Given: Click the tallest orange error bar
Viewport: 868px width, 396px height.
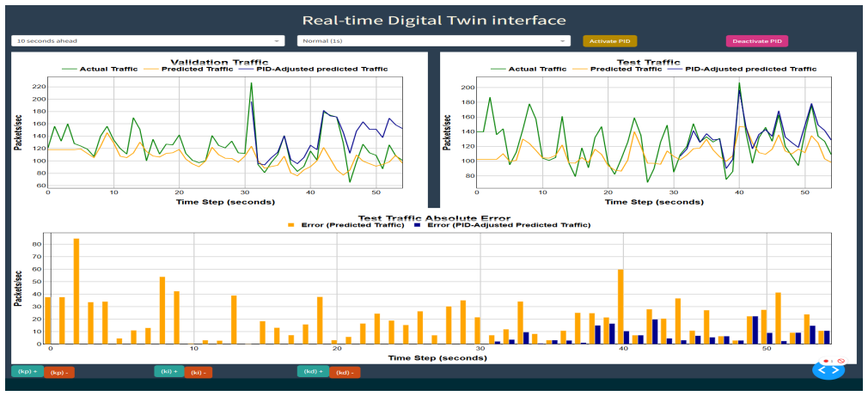Looking at the screenshot, I should click(x=76, y=291).
